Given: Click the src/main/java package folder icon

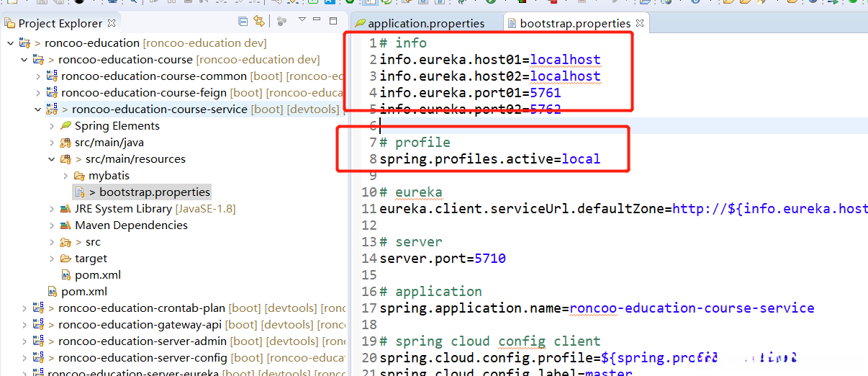Looking at the screenshot, I should tap(65, 143).
